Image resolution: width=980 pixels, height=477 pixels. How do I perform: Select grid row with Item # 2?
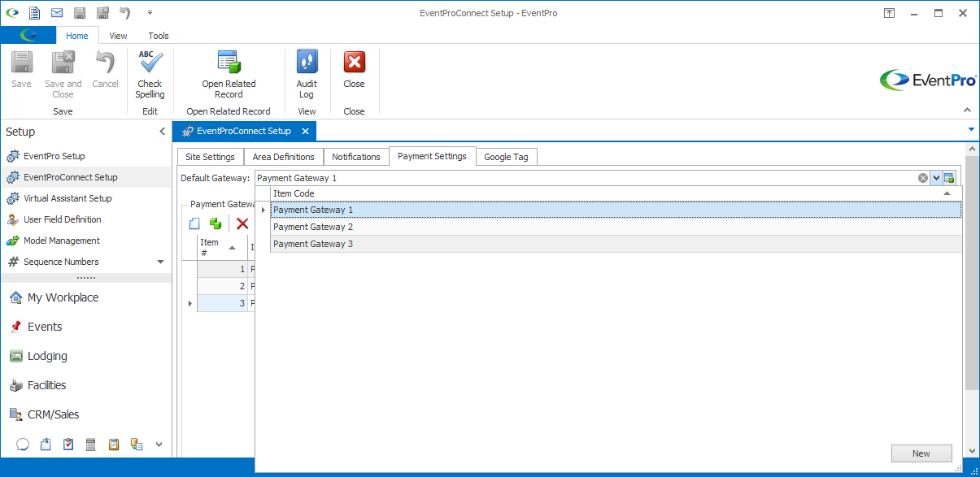(x=222, y=286)
